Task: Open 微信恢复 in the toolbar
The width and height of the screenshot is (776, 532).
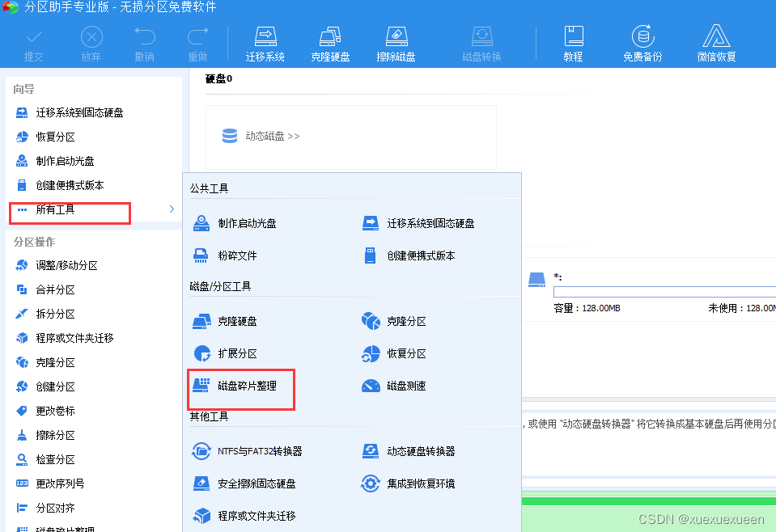Action: click(x=717, y=45)
